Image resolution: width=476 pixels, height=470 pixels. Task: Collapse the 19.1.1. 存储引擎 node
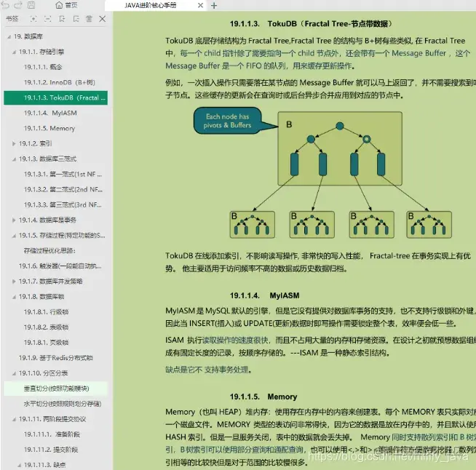coord(14,52)
